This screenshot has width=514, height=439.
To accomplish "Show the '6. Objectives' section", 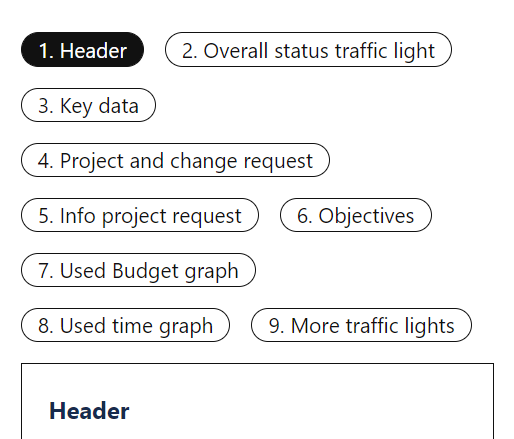I will click(x=356, y=215).
